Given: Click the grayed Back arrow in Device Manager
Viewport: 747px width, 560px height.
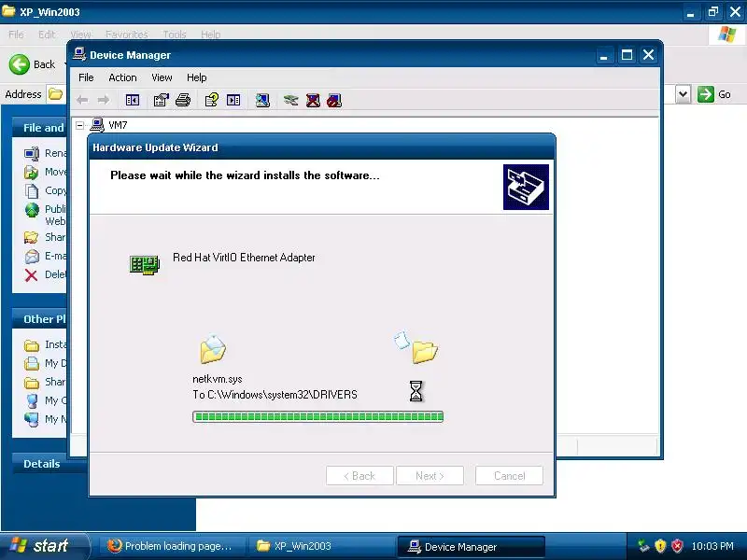Looking at the screenshot, I should (x=82, y=100).
